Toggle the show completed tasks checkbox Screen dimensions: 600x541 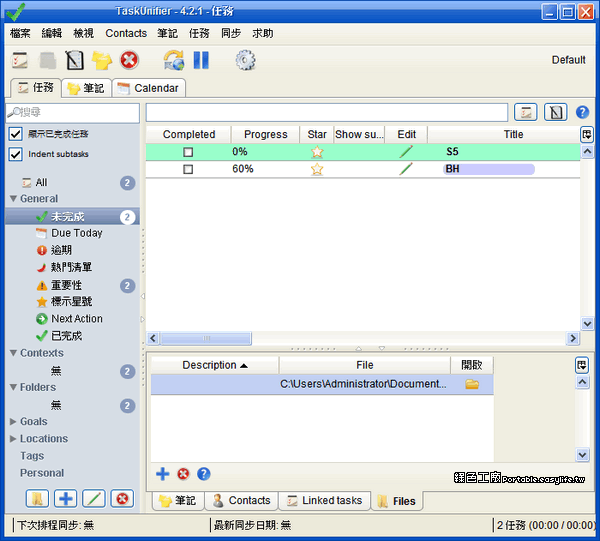click(x=16, y=134)
